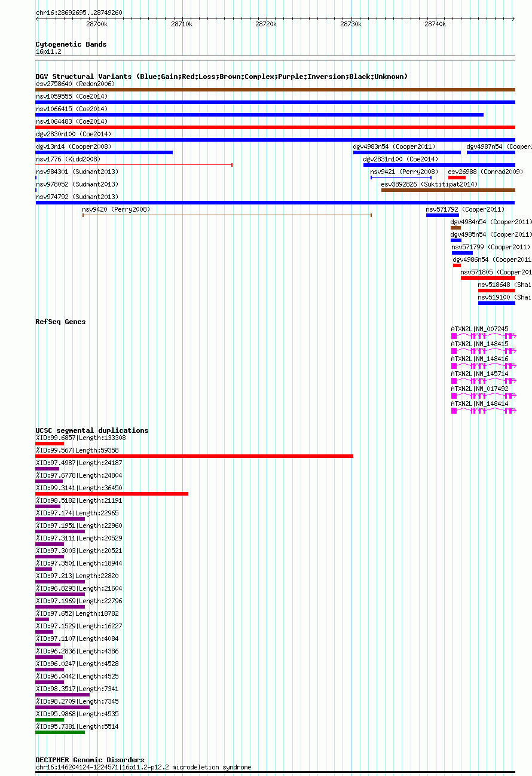The image size is (532, 776).
Task: Click the Cytogenetic Bands track title
Action: click(x=71, y=44)
